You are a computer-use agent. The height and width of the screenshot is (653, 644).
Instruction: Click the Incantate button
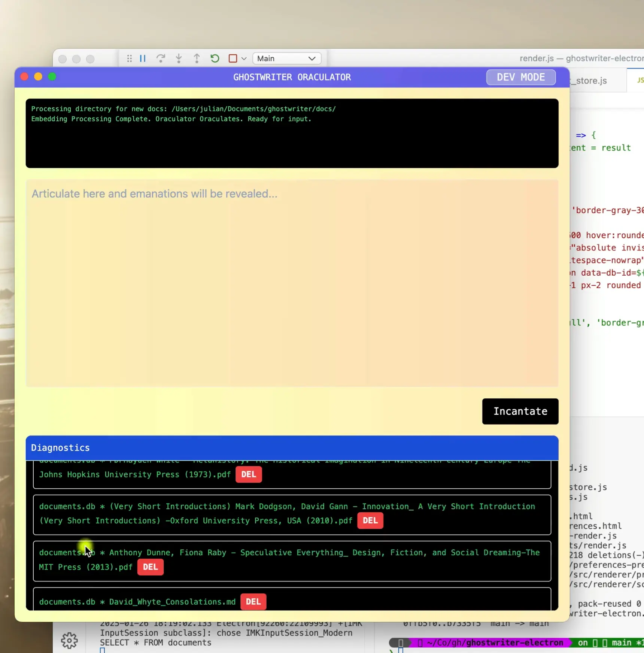coord(520,411)
